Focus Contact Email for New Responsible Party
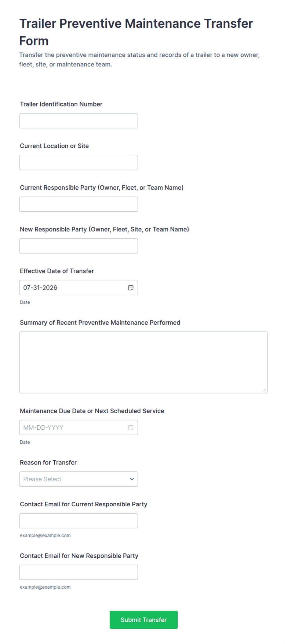284x644 pixels. click(x=78, y=572)
